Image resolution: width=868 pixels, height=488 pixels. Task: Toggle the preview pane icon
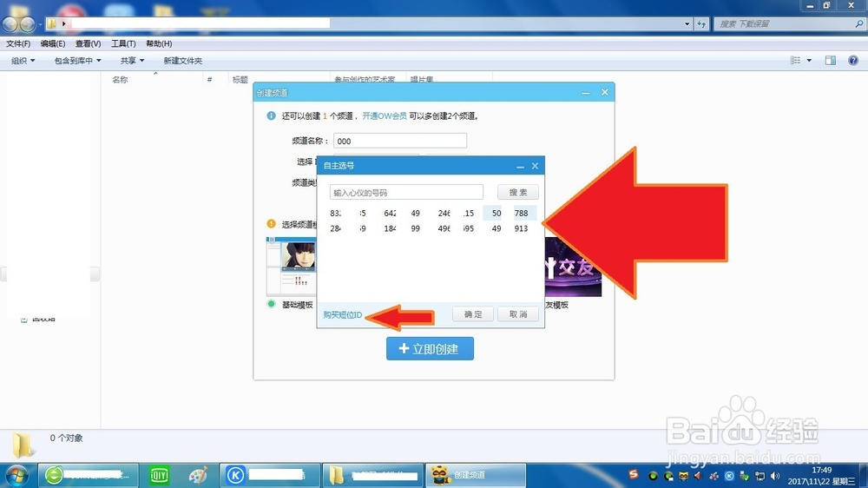pos(831,61)
